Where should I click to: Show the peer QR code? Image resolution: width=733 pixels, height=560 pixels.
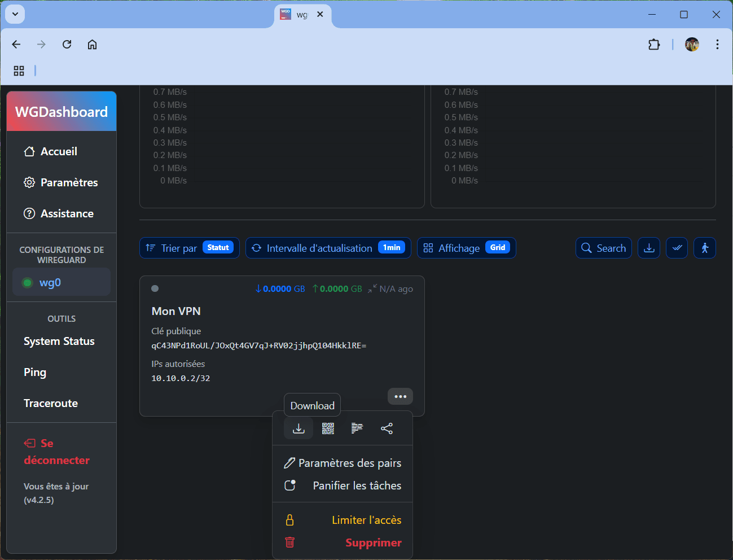coord(328,428)
